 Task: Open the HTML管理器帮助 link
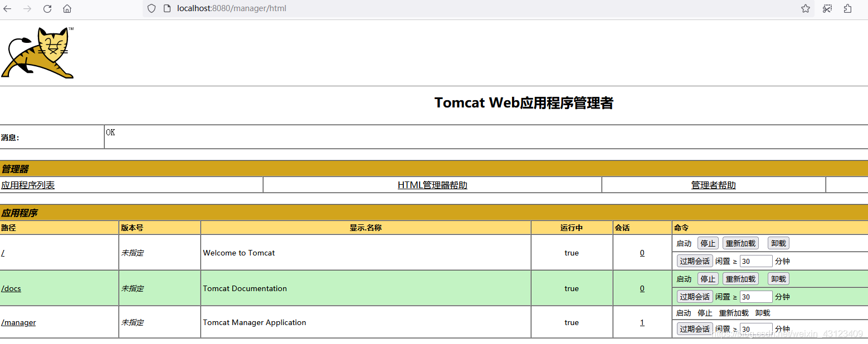(x=432, y=185)
